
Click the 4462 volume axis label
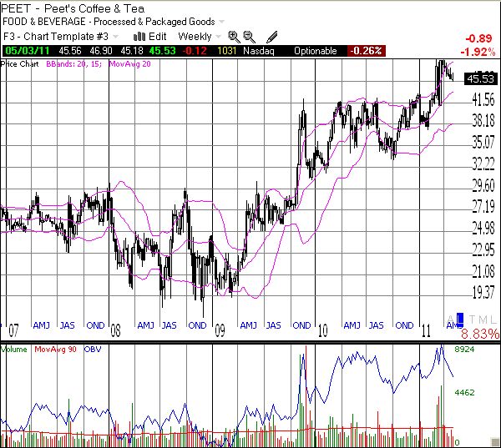coord(464,392)
